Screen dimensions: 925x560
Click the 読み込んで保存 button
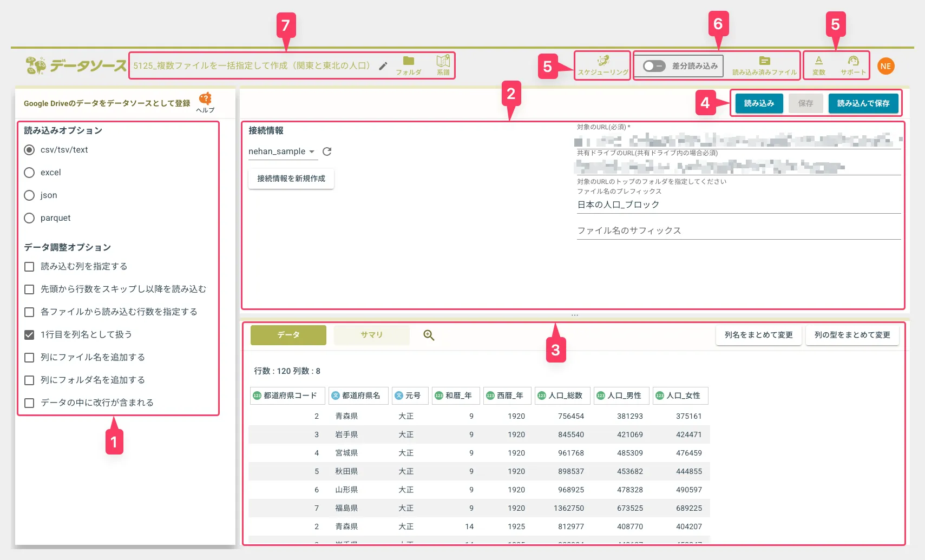(x=863, y=103)
